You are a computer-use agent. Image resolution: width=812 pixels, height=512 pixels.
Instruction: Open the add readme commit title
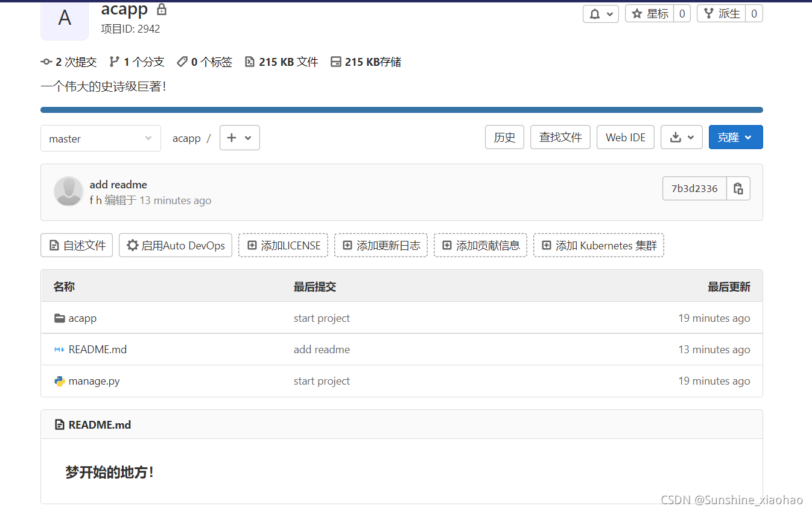click(x=118, y=185)
